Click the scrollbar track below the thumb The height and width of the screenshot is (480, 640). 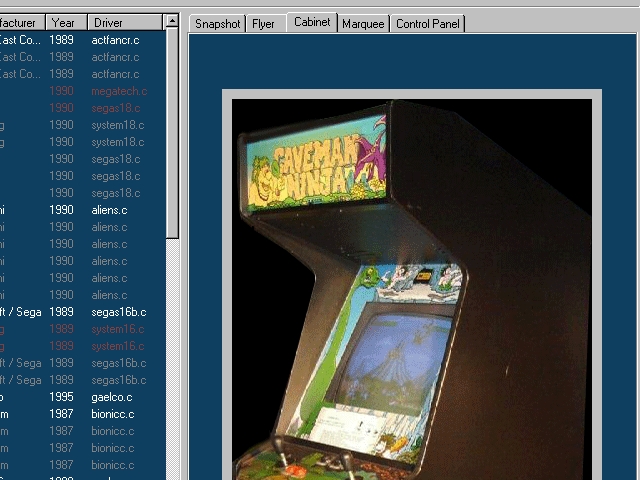172,359
